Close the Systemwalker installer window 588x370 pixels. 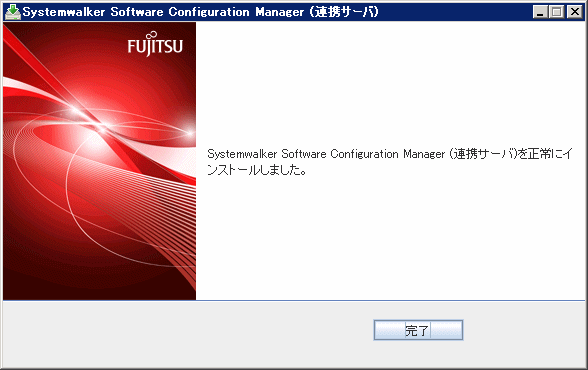pos(574,12)
